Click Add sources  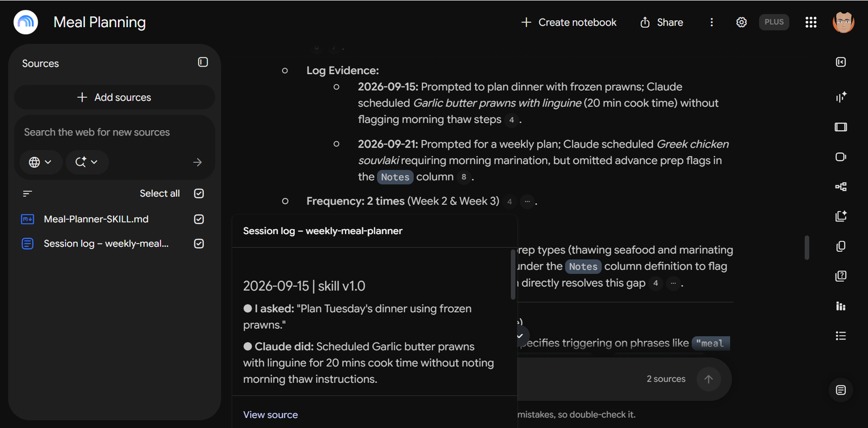[x=115, y=98]
